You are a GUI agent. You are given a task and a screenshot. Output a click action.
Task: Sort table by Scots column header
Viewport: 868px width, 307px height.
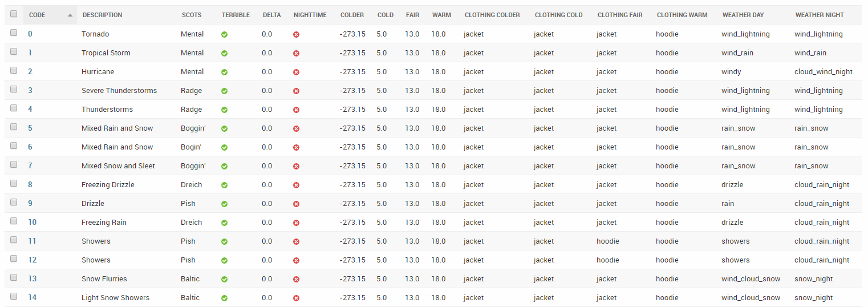coord(192,15)
